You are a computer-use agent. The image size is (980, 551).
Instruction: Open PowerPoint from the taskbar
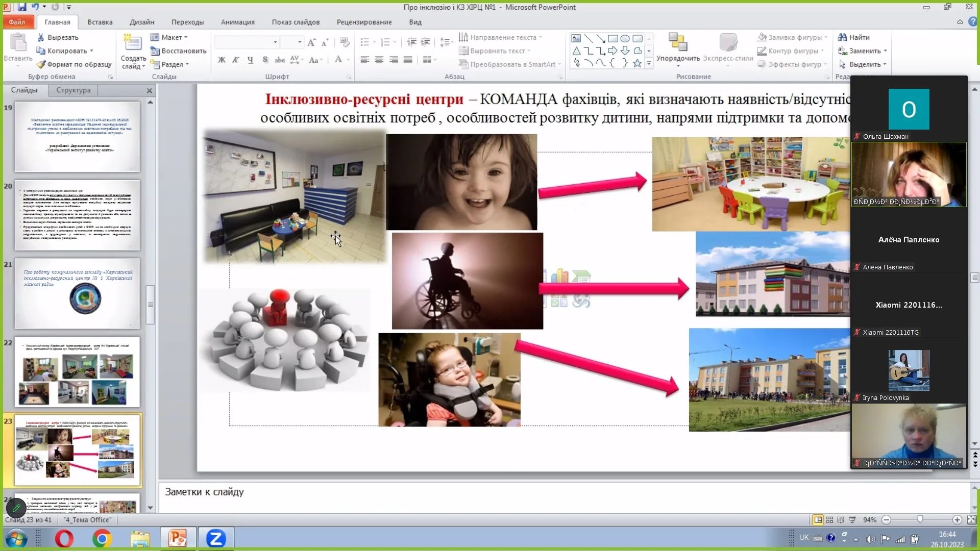click(x=178, y=538)
